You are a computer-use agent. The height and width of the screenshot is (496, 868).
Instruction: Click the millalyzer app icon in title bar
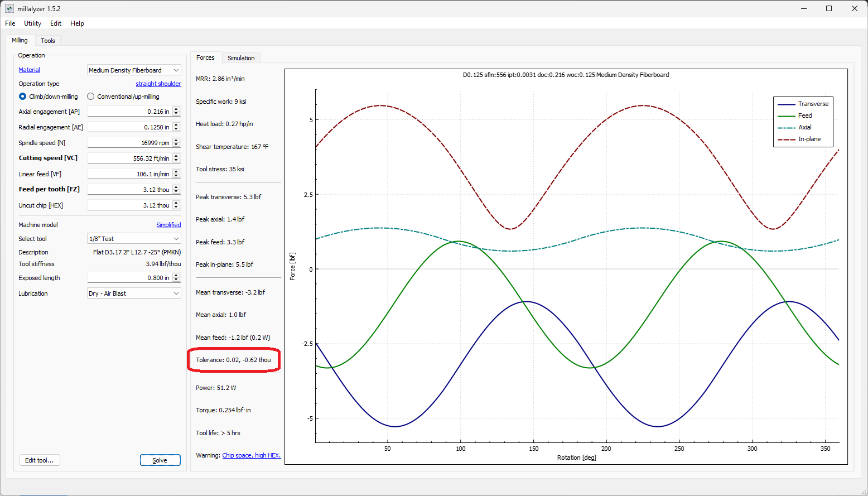(9, 8)
